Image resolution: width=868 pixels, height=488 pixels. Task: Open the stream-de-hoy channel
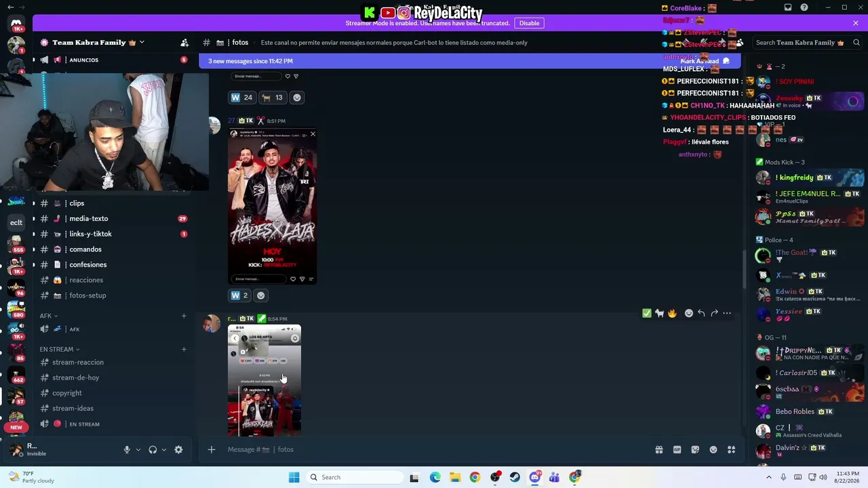point(113,378)
